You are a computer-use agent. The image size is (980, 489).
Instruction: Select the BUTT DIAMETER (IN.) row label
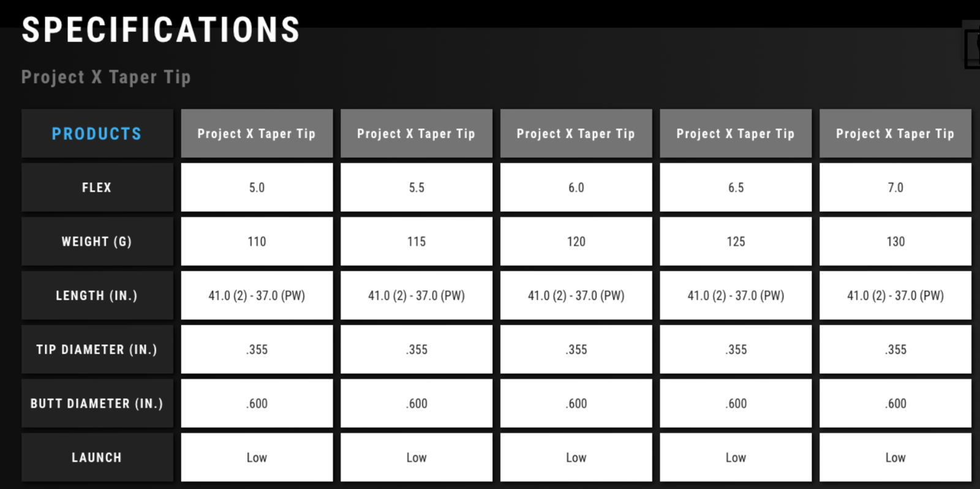(x=97, y=403)
